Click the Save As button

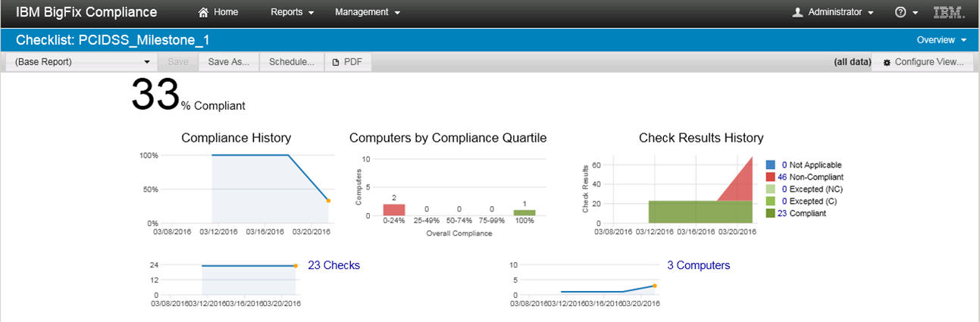click(229, 62)
